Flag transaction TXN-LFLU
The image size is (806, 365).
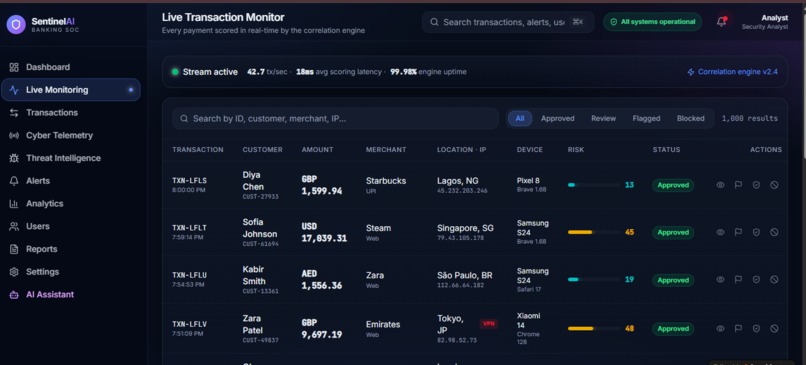pyautogui.click(x=738, y=280)
